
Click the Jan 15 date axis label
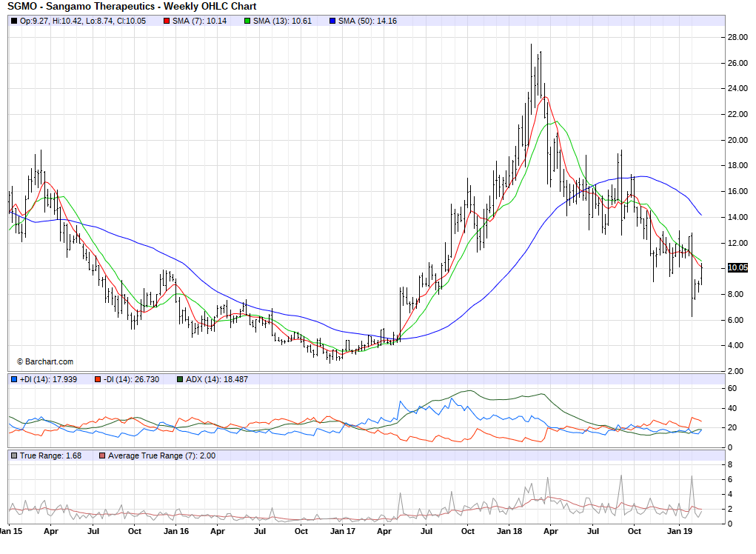tap(10, 531)
